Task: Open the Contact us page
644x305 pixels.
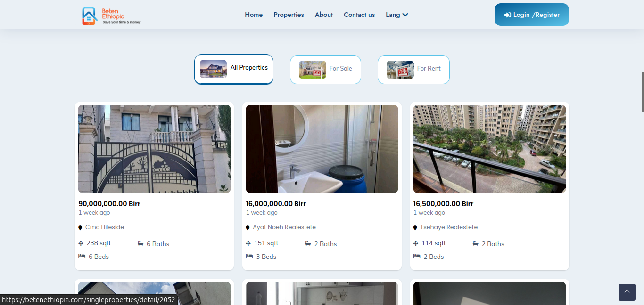Action: 359,15
